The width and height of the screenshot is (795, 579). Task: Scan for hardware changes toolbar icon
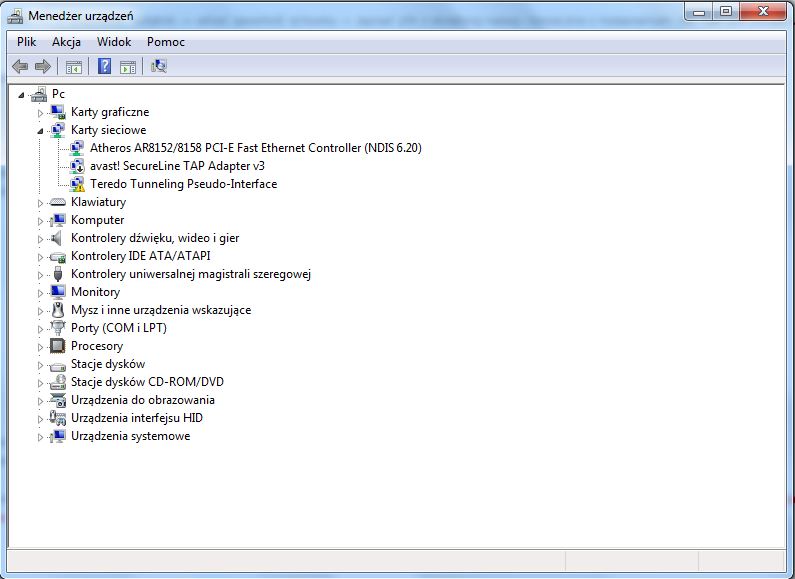point(159,66)
